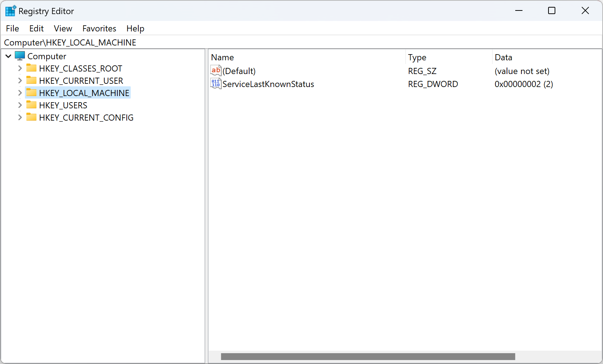The width and height of the screenshot is (603, 364).
Task: Click the Computer monitor icon in tree
Action: coord(20,56)
